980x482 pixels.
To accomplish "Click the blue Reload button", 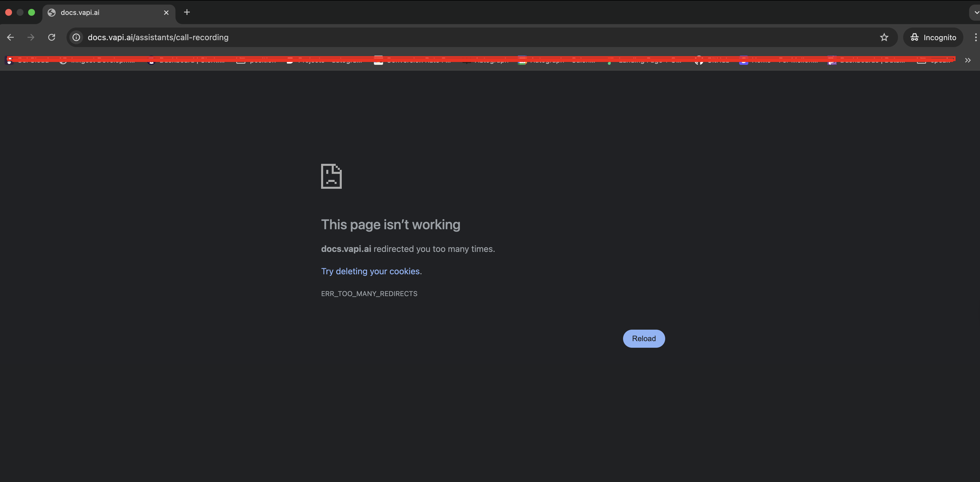I will pos(644,339).
